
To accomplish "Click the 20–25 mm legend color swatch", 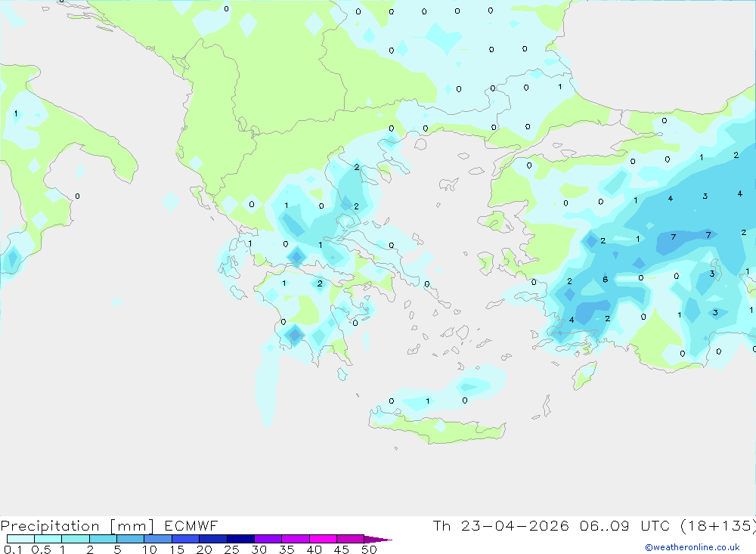I will pos(213,539).
